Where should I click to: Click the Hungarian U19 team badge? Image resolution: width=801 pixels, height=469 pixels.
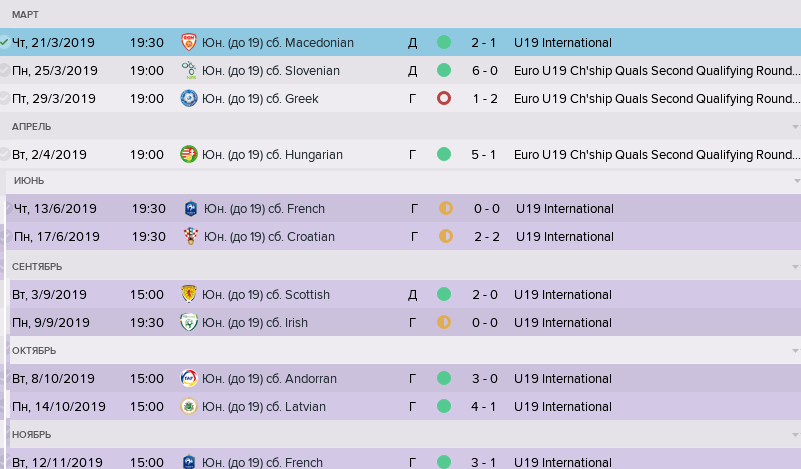coord(188,155)
